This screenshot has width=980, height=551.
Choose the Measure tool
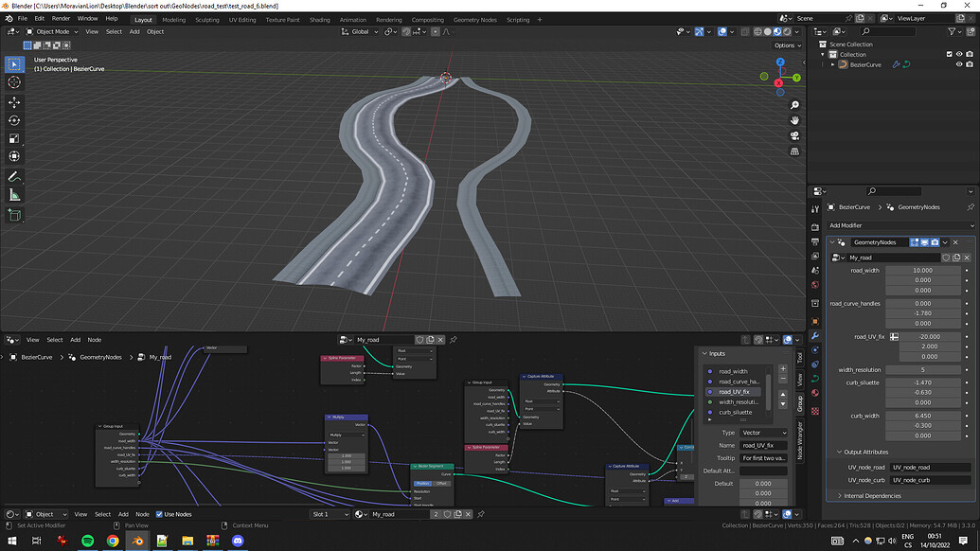pos(14,195)
